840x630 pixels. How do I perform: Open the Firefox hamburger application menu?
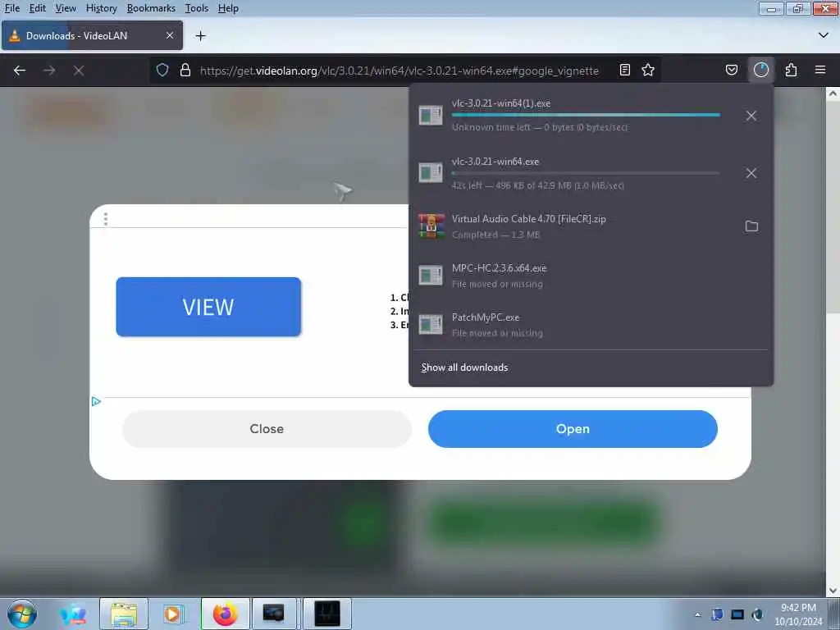pos(820,71)
